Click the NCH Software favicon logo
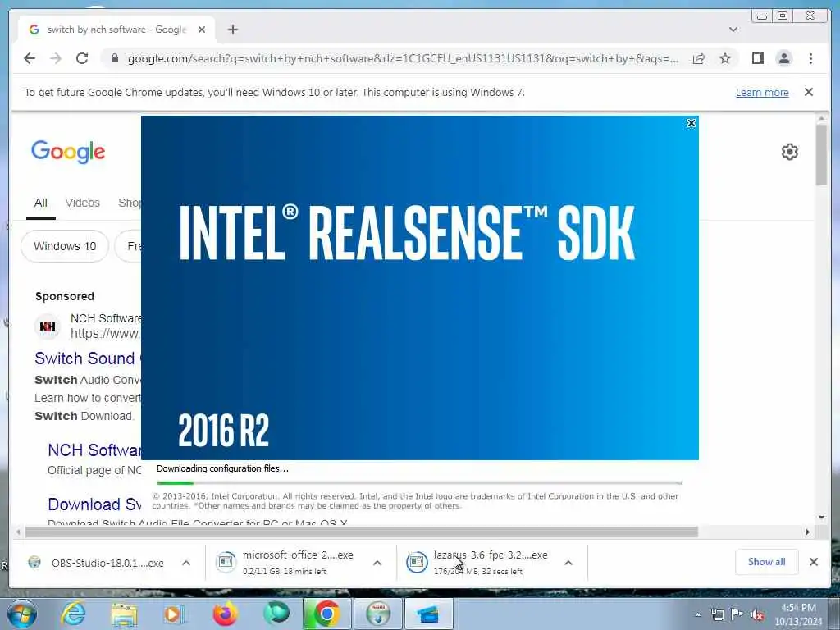The height and width of the screenshot is (630, 840). click(48, 326)
